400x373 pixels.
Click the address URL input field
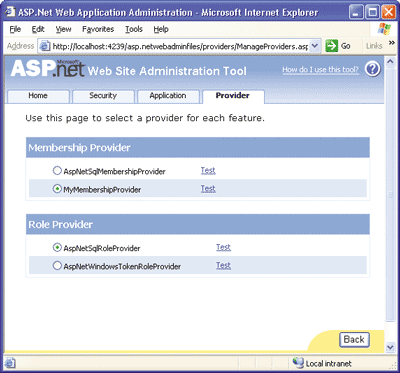180,46
